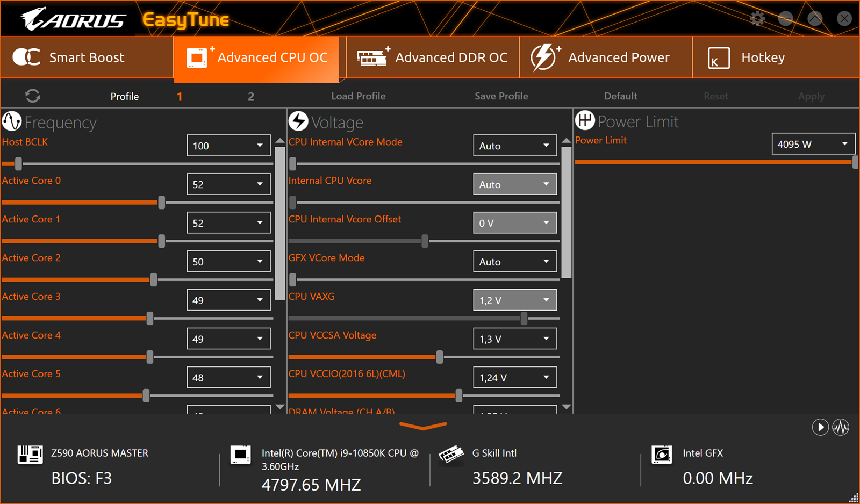Open the CPU VAXG voltage dropdown
This screenshot has height=504, width=860.
[515, 300]
